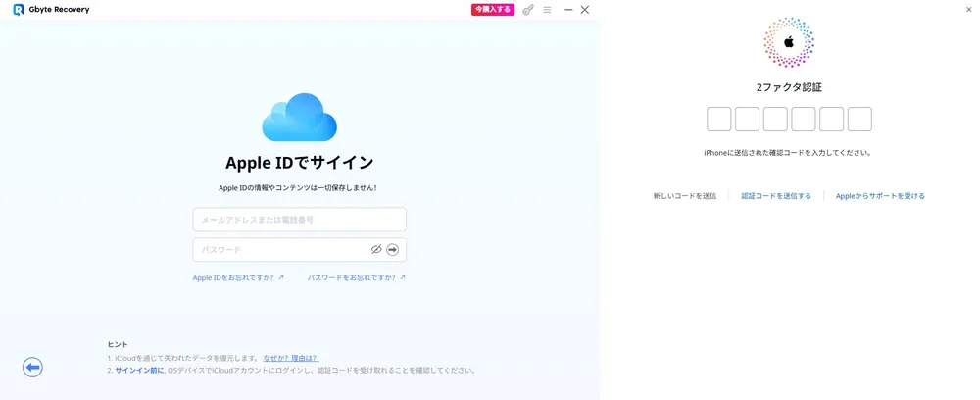Click the Gbyte Recovery logo icon
This screenshot has height=400, width=980.
[18, 10]
